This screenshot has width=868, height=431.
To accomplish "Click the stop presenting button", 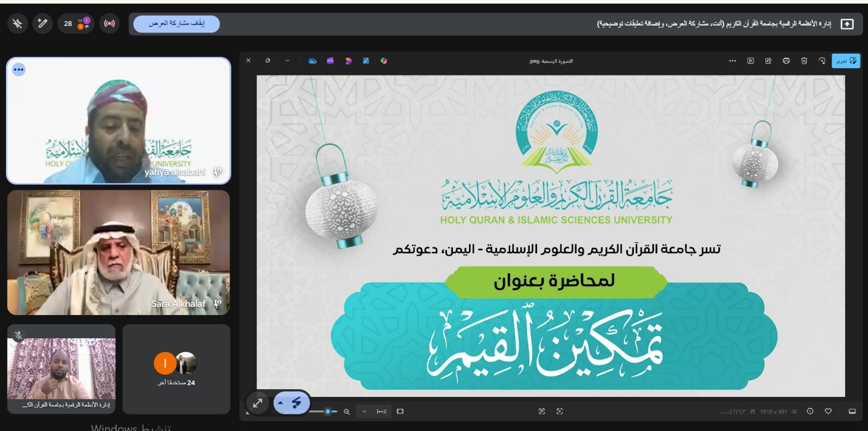I will click(x=176, y=24).
